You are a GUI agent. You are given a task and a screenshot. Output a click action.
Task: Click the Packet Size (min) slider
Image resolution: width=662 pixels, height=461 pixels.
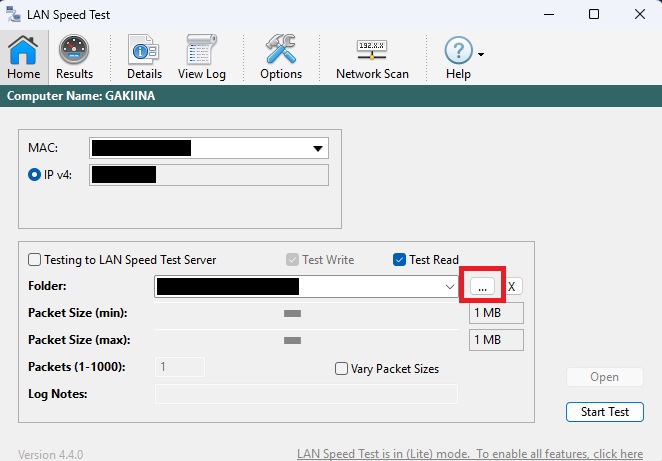tap(292, 314)
